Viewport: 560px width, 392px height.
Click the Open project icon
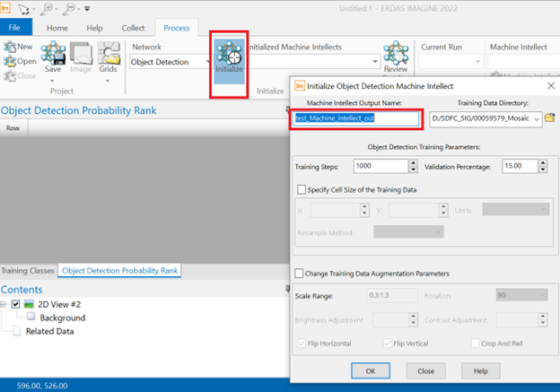pos(19,61)
